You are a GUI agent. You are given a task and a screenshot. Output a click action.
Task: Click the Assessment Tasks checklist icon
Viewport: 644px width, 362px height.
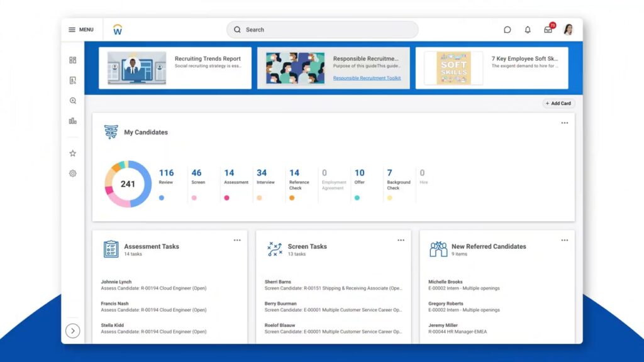tap(111, 249)
